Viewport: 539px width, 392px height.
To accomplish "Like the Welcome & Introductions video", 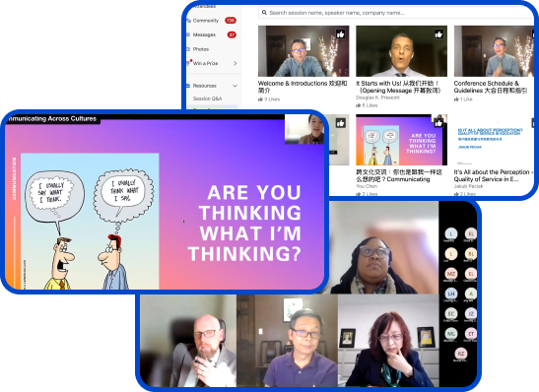I will click(340, 34).
